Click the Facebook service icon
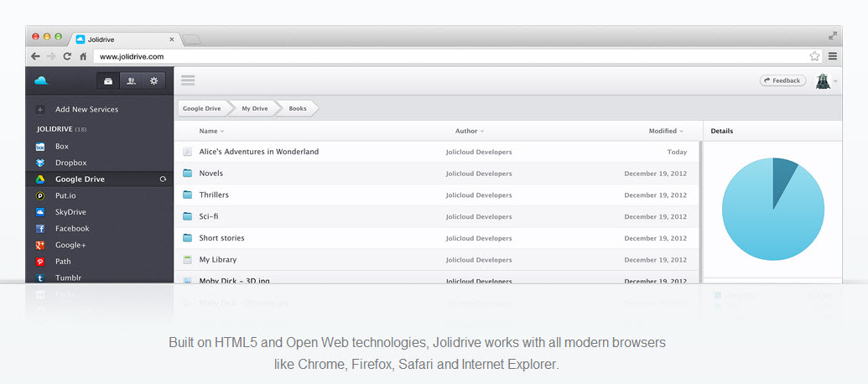868x384 pixels. coord(40,229)
